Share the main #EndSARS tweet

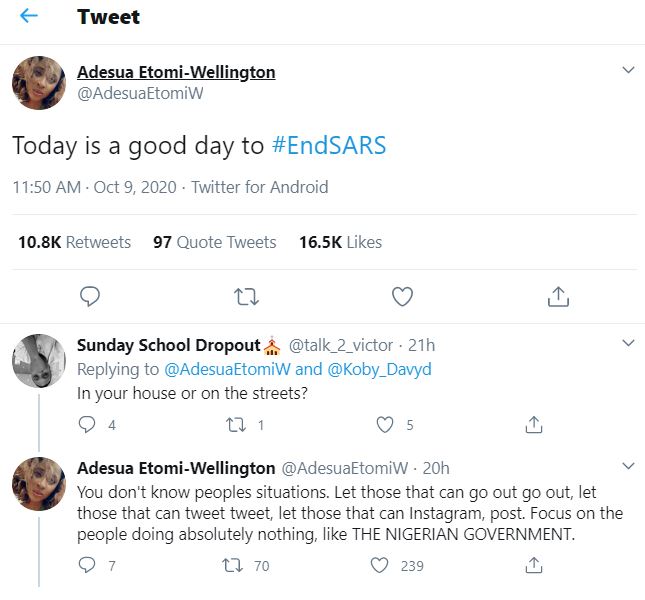click(558, 296)
